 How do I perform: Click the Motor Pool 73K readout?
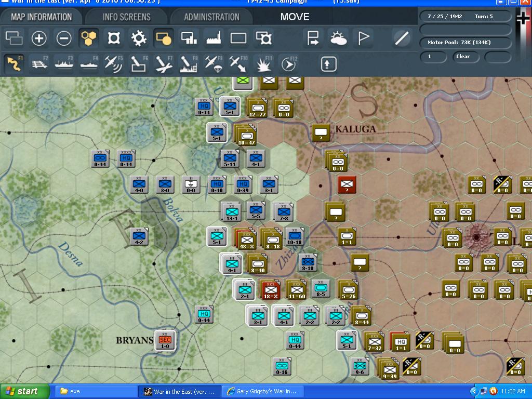click(465, 43)
